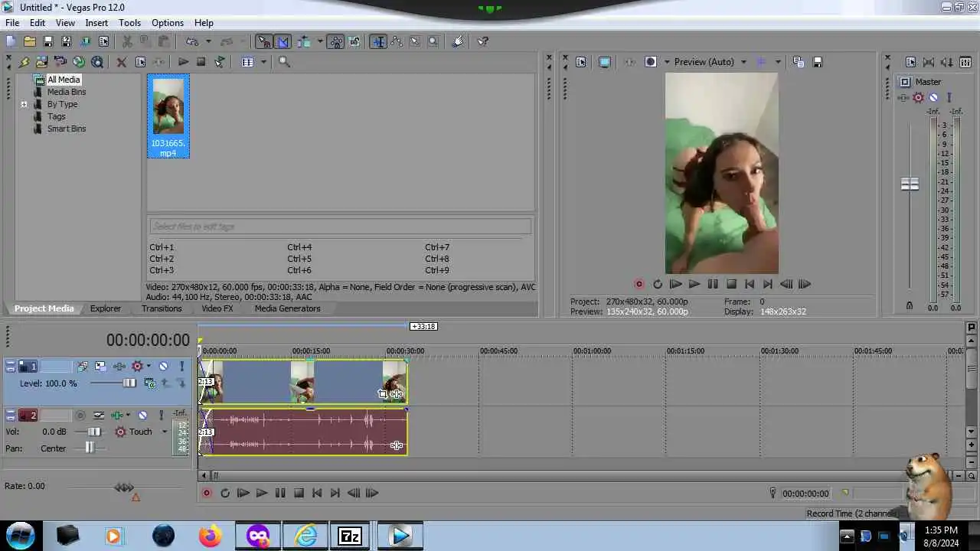980x551 pixels.
Task: Solo video track 1
Action: pyautogui.click(x=181, y=366)
